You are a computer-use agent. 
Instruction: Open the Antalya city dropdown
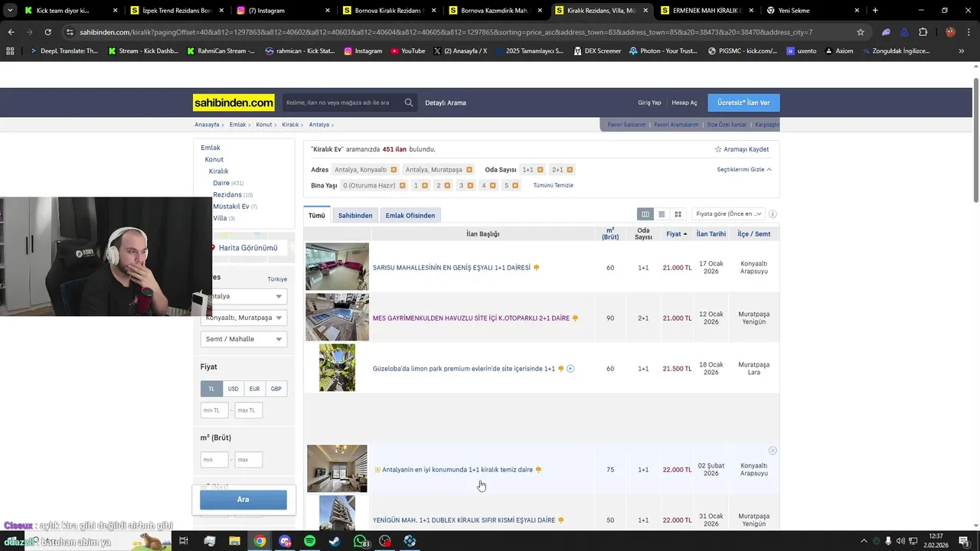[243, 296]
